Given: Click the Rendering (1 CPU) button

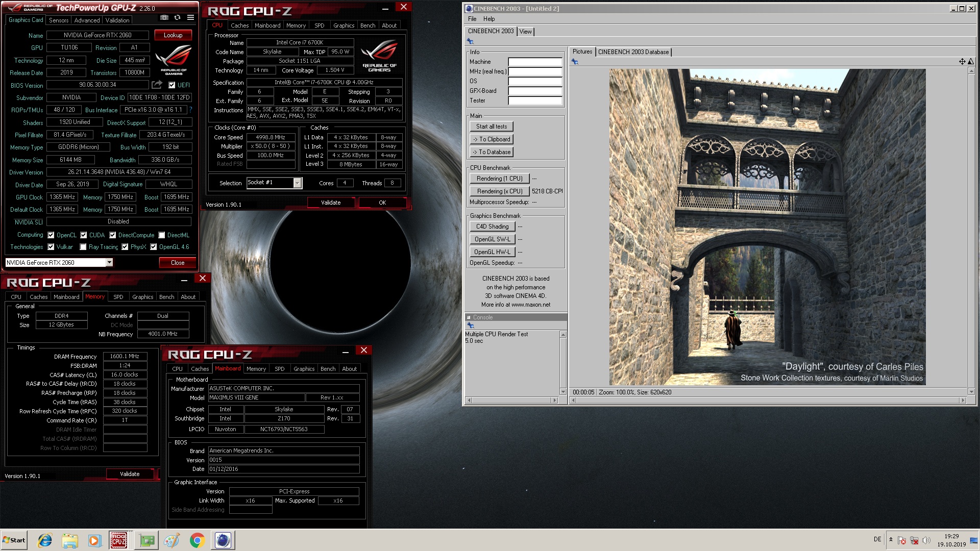Looking at the screenshot, I should 500,179.
